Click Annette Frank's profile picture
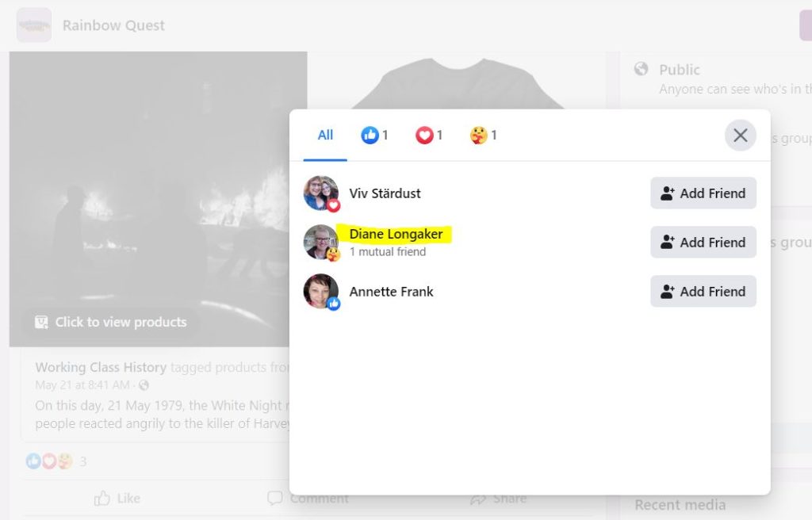Viewport: 812px width, 520px height. click(320, 291)
